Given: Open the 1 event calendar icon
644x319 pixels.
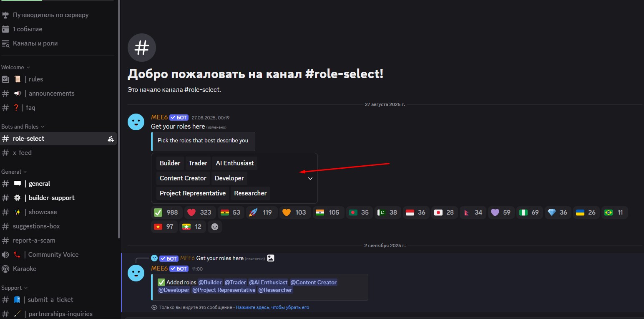Looking at the screenshot, I should pos(5,29).
